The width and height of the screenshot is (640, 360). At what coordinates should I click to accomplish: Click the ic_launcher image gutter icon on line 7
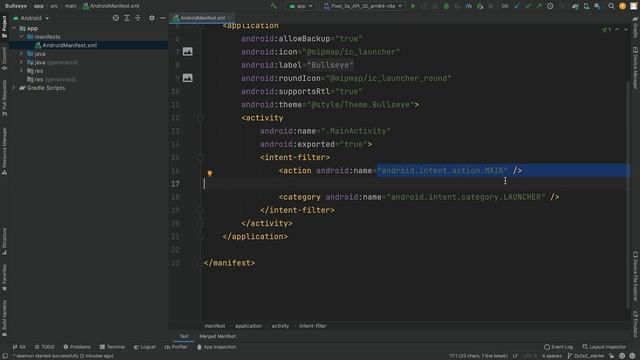point(187,51)
